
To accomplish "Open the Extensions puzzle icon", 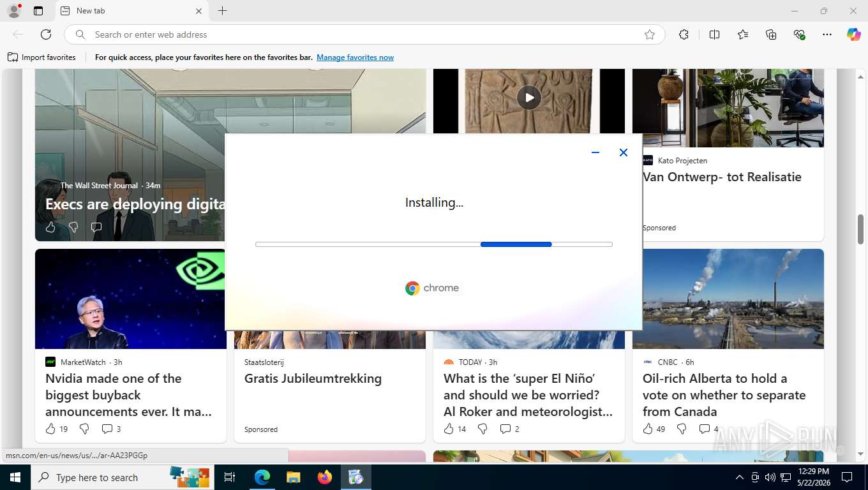I will click(x=684, y=34).
